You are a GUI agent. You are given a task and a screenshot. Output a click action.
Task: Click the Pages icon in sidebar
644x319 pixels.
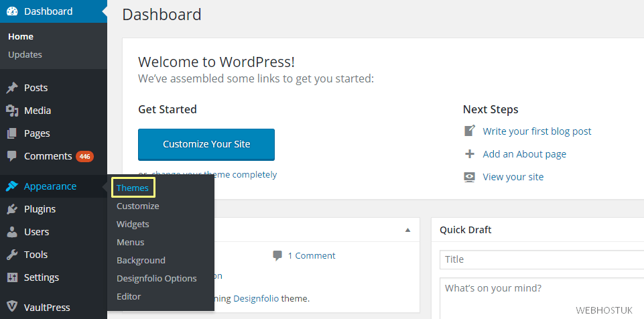(x=12, y=133)
